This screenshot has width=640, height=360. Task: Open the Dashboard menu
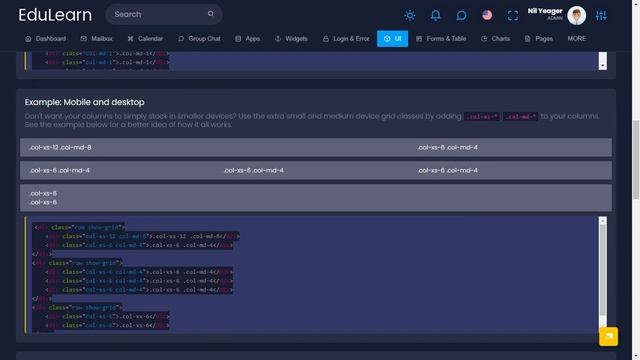coord(45,39)
